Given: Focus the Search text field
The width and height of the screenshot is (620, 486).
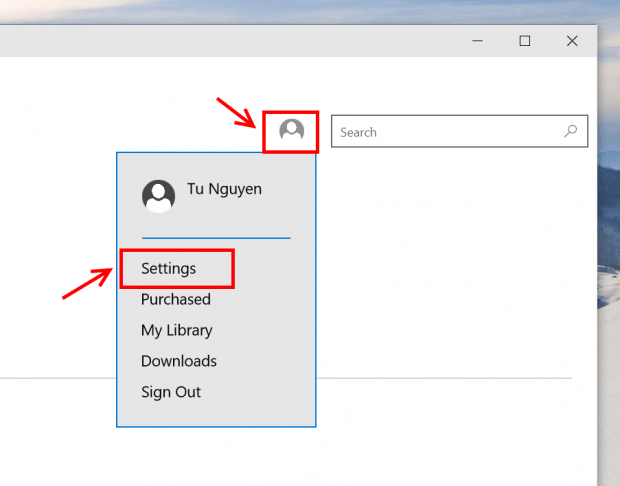Looking at the screenshot, I should coord(459,131).
